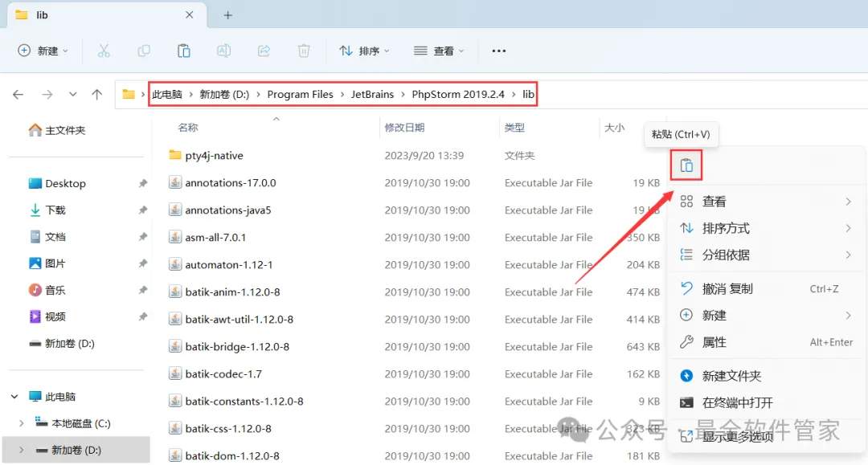Click the Paste clipboard icon in toolbar
Screen dimensions: 868x465
click(x=184, y=51)
